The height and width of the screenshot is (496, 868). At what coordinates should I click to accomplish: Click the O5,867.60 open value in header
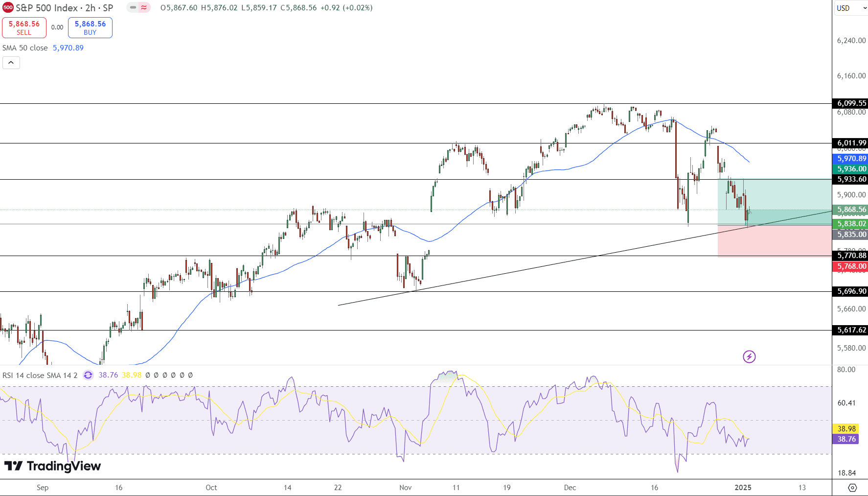click(x=179, y=8)
